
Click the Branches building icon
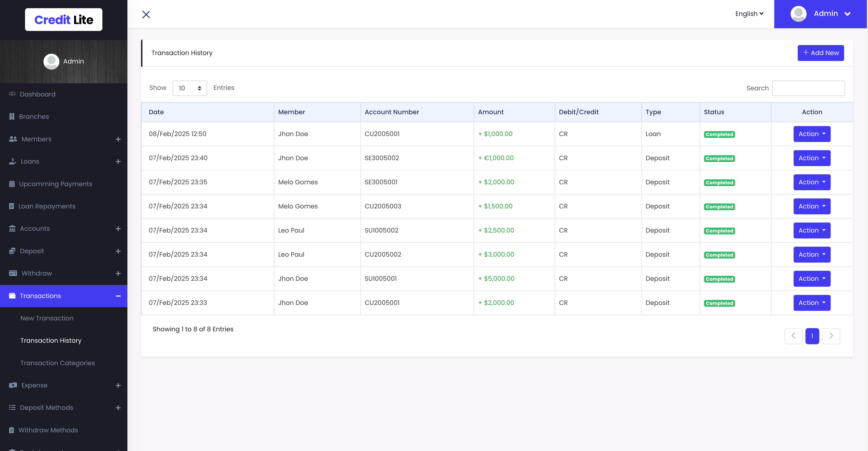click(x=12, y=116)
